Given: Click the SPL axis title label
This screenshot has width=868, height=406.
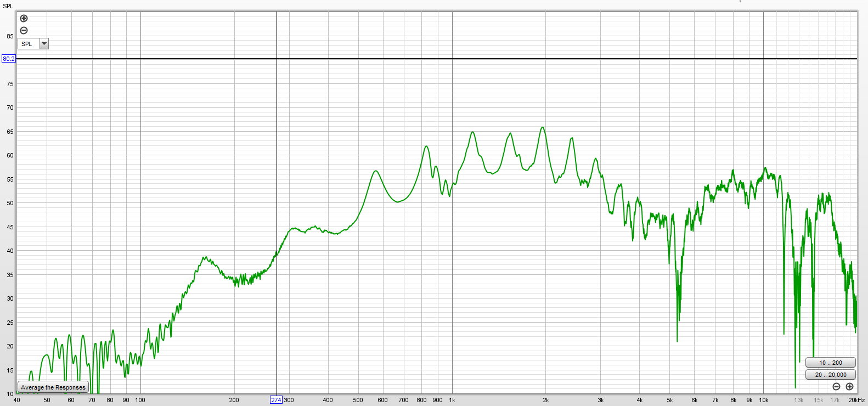Looking at the screenshot, I should point(8,6).
